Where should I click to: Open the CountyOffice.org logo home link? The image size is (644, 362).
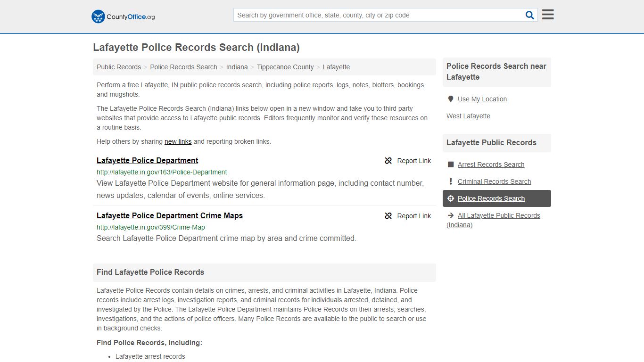coord(123,16)
